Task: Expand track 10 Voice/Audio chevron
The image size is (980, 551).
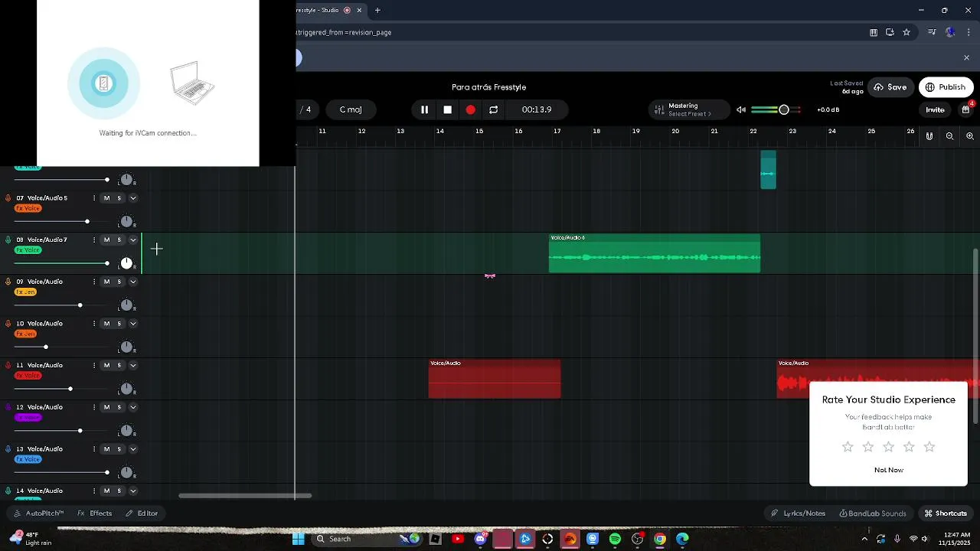Action: 132,324
